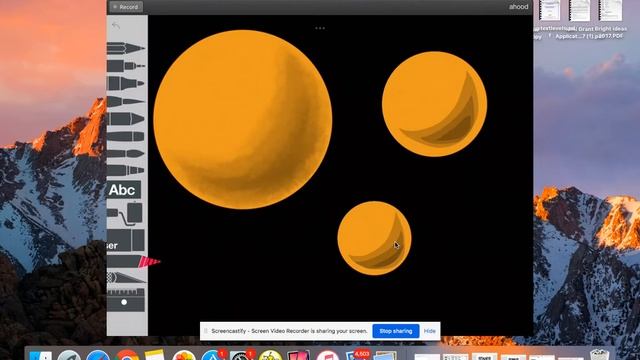The image size is (640, 360).
Task: Select the paintbrush tool
Action: pos(126,153)
